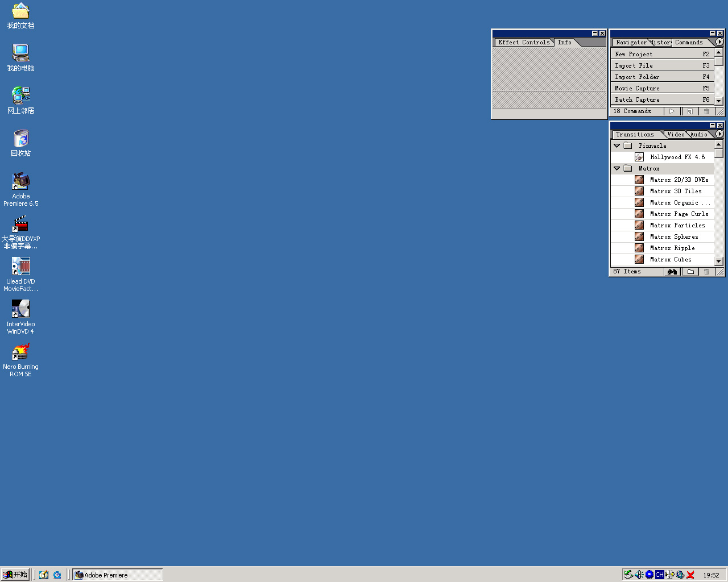
Task: Click the Batch Capture F6 command button
Action: [663, 99]
